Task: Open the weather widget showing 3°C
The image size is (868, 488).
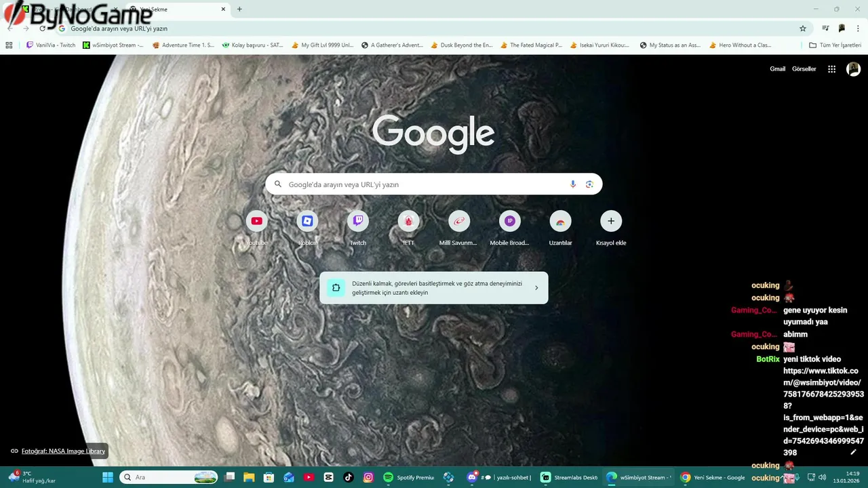Action: 32,477
